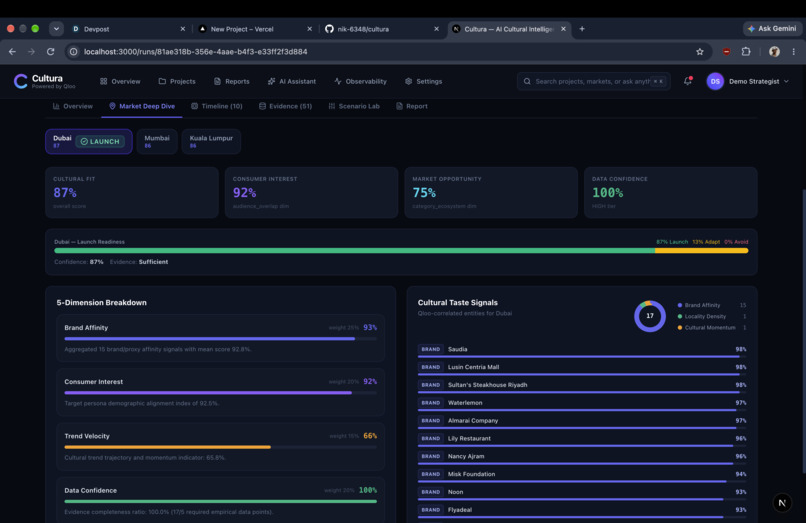
Task: Close the Devpost tab
Action: pyautogui.click(x=182, y=29)
